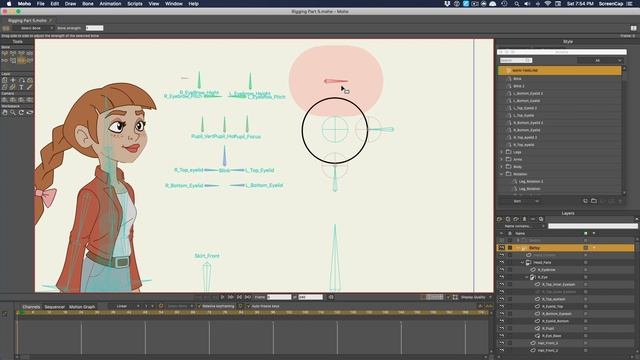Viewport: 640px width, 360px height.
Task: Click the Bone strength value field
Action: tap(94, 28)
